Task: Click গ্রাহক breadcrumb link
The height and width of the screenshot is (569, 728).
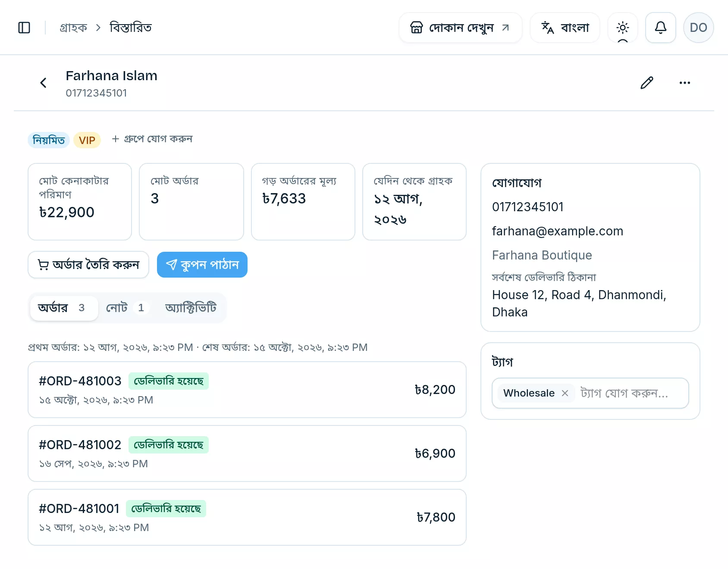Action: point(73,28)
